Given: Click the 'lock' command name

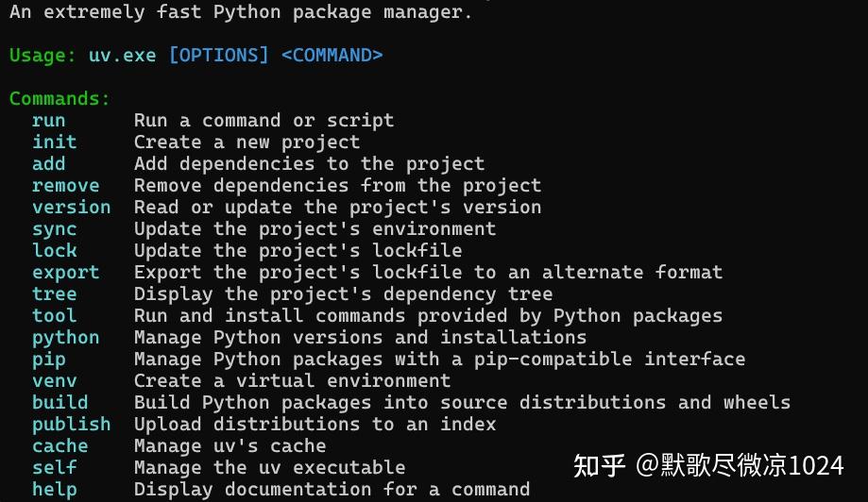Looking at the screenshot, I should [55, 251].
